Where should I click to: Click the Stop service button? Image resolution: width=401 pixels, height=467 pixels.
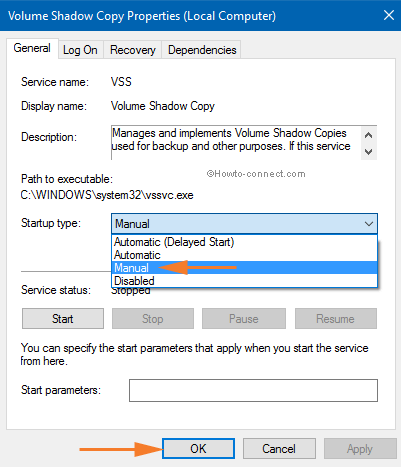click(x=153, y=319)
